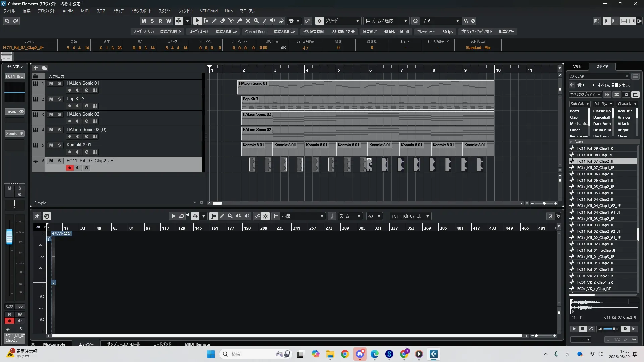Select the Glue tool
644x362 pixels.
tap(239, 21)
